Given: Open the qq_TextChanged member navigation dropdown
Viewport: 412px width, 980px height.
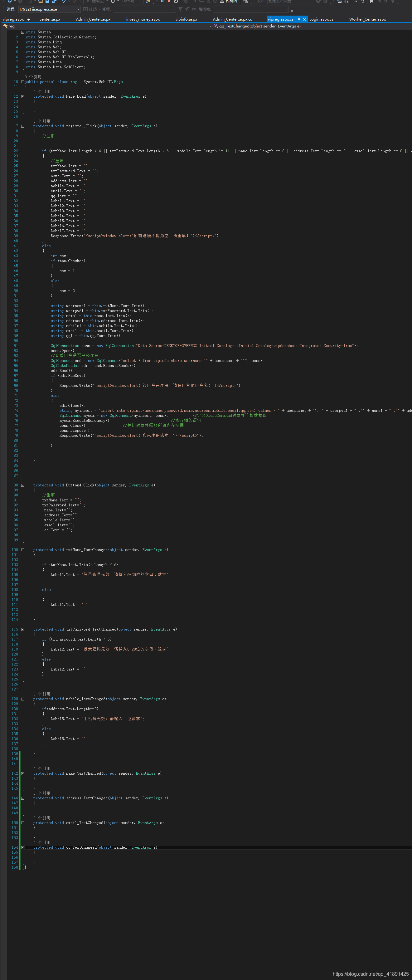Looking at the screenshot, I should coord(312,26).
